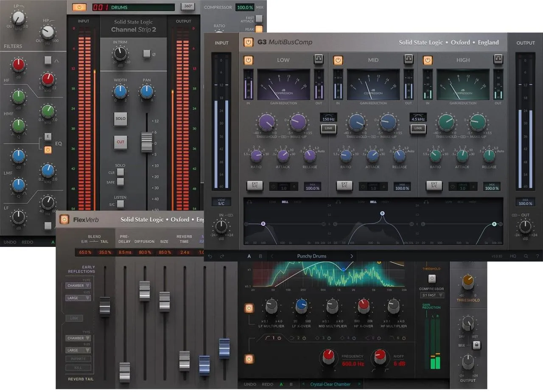Viewport: 543px width, 392px height.
Task: Click the CUT button
Action: point(120,142)
